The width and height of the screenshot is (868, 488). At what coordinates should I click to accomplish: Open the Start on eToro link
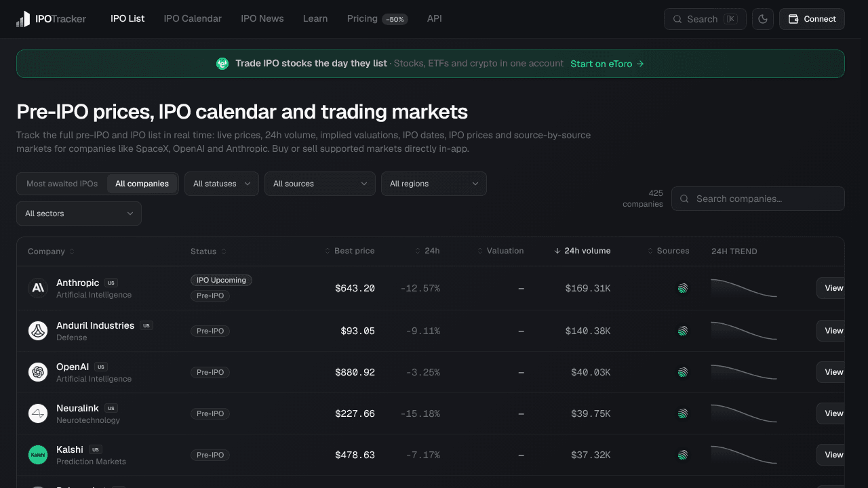point(607,64)
